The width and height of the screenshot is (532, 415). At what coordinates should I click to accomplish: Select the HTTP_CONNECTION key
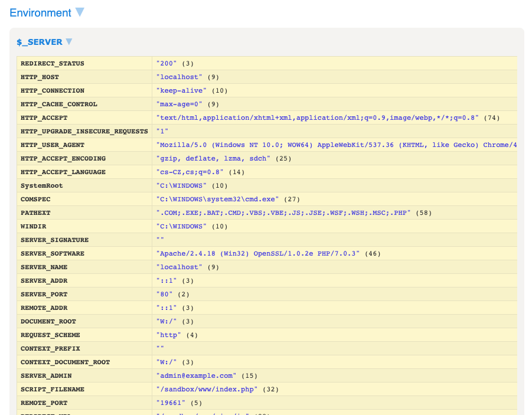[52, 90]
